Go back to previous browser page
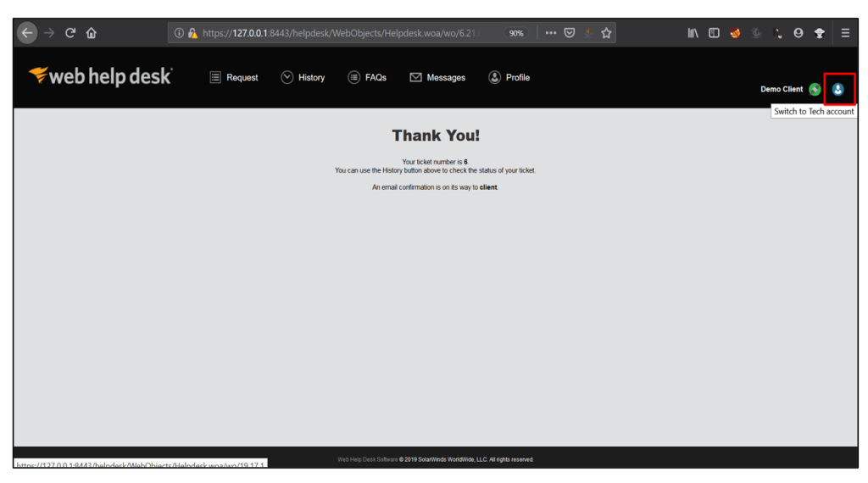The image size is (868, 483). pyautogui.click(x=26, y=33)
